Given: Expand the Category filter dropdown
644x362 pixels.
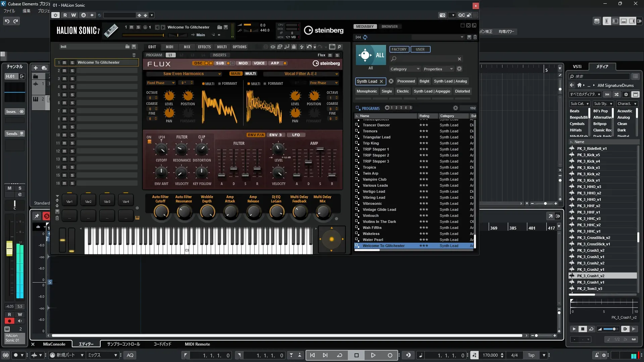Looking at the screenshot, I should tap(405, 69).
